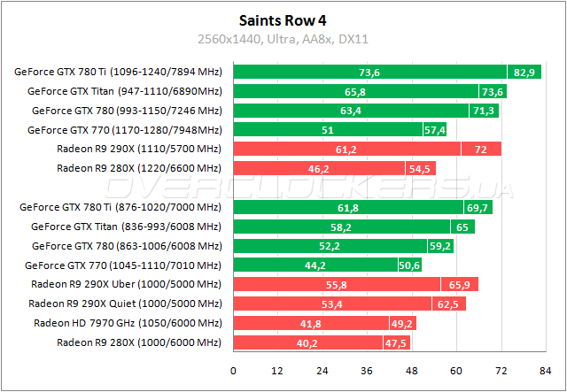This screenshot has height=392, width=567.
Task: Click the subtitle "2560x1440, Ultra, AA8x, DX11"
Action: 283,39
